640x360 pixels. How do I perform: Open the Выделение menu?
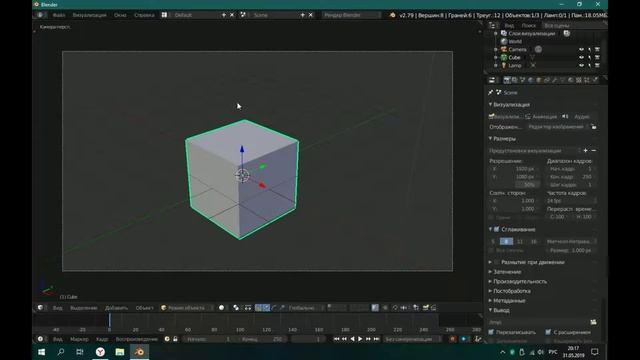(84, 308)
